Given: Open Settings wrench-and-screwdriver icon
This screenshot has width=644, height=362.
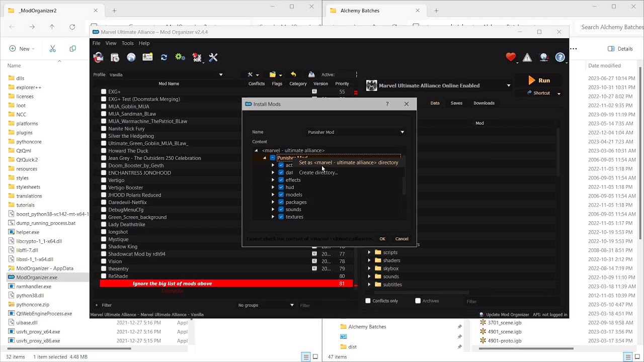Looking at the screenshot, I should click(x=213, y=58).
